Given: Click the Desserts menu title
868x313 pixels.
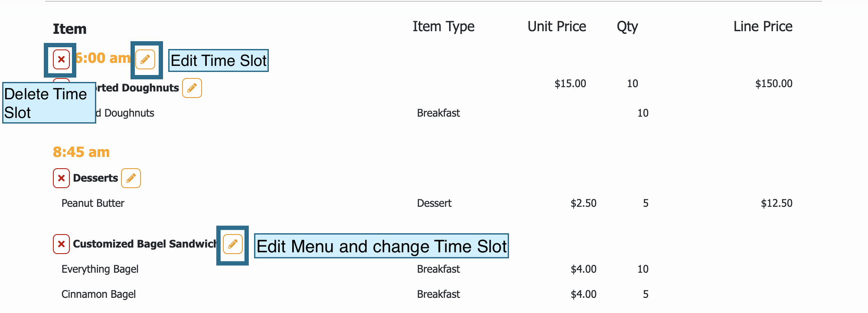Looking at the screenshot, I should coord(95,178).
